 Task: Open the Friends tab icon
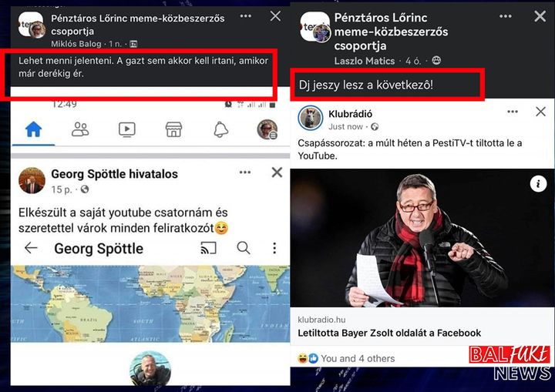click(x=80, y=129)
